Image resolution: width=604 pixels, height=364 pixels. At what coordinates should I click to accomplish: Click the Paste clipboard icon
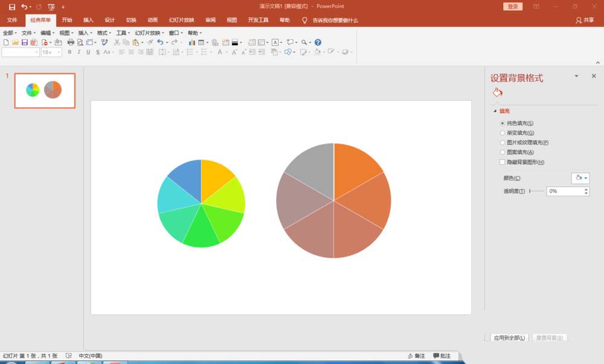click(x=135, y=42)
